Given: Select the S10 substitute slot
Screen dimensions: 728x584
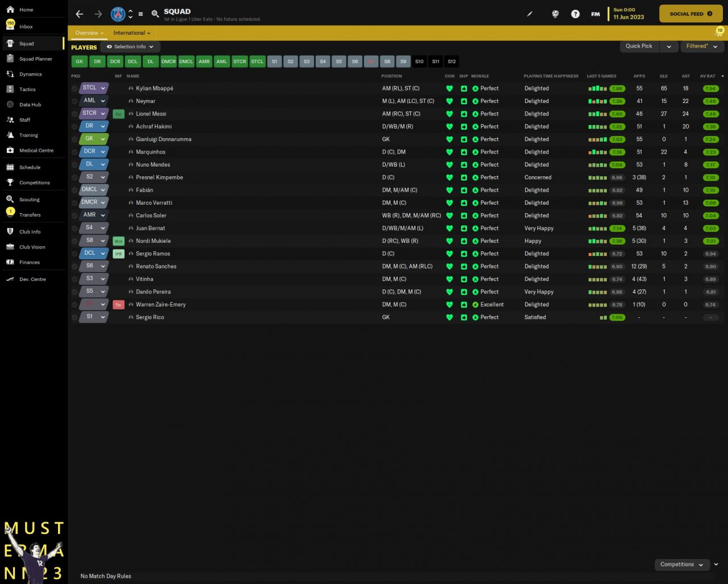Looking at the screenshot, I should point(419,61).
